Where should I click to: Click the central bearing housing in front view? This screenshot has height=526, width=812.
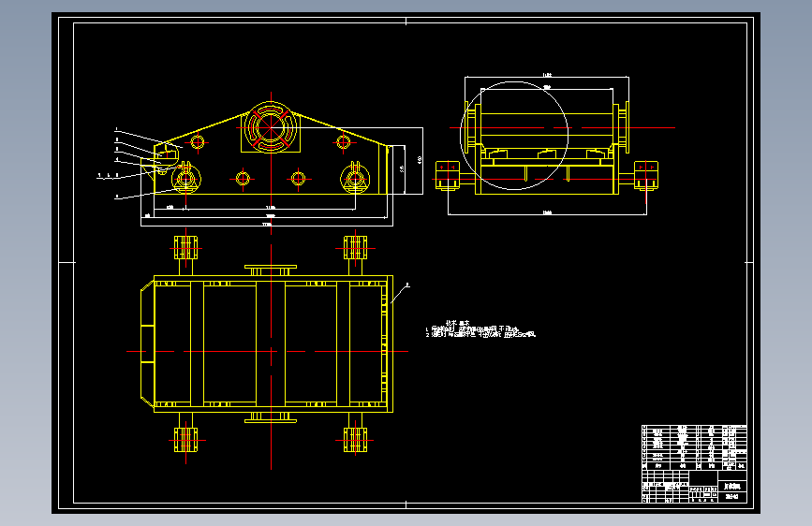[x=271, y=127]
